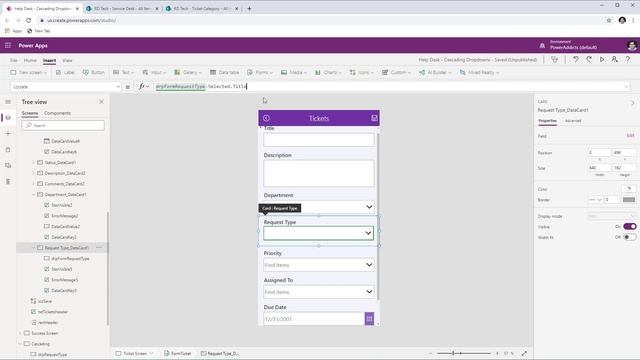
Task: Click the save icon in Tickets header
Action: (374, 118)
